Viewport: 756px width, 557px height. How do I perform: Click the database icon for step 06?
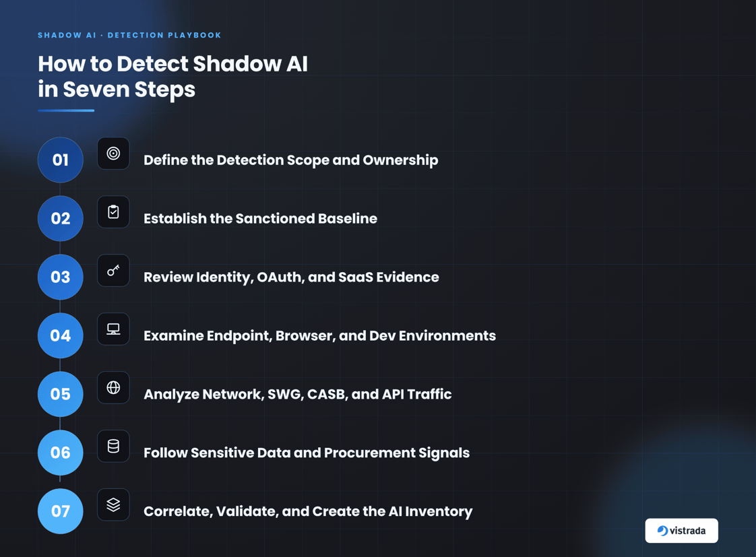[113, 446]
